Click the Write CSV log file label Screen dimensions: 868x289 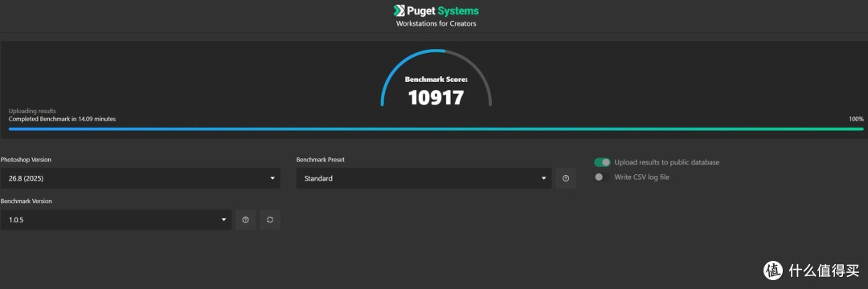641,177
